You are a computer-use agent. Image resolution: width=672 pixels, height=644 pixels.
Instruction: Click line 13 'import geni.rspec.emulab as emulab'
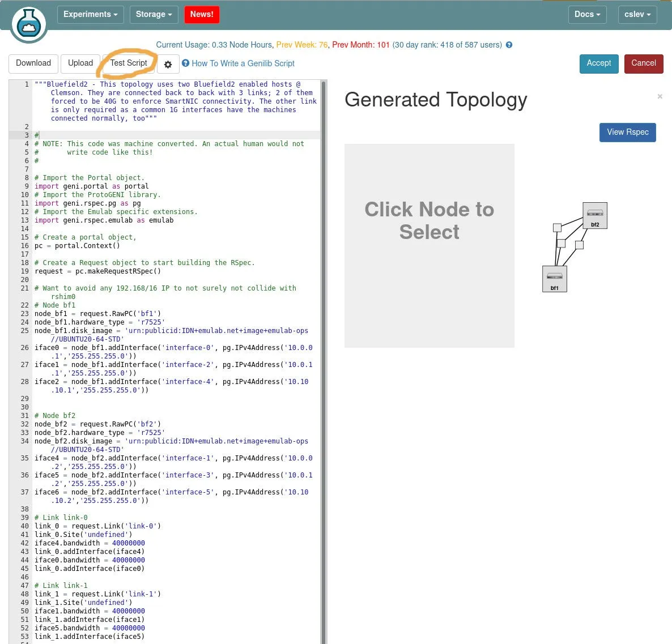(x=104, y=220)
